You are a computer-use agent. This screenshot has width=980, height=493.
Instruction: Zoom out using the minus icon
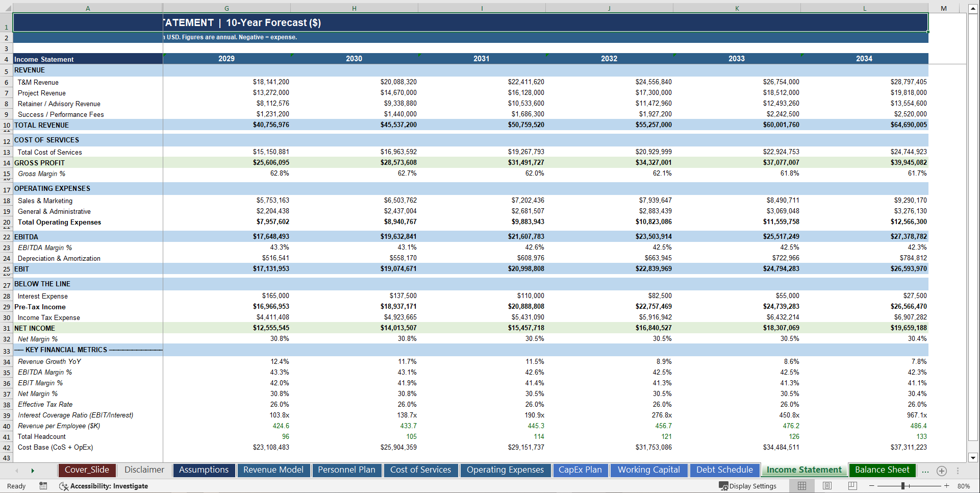[871, 485]
